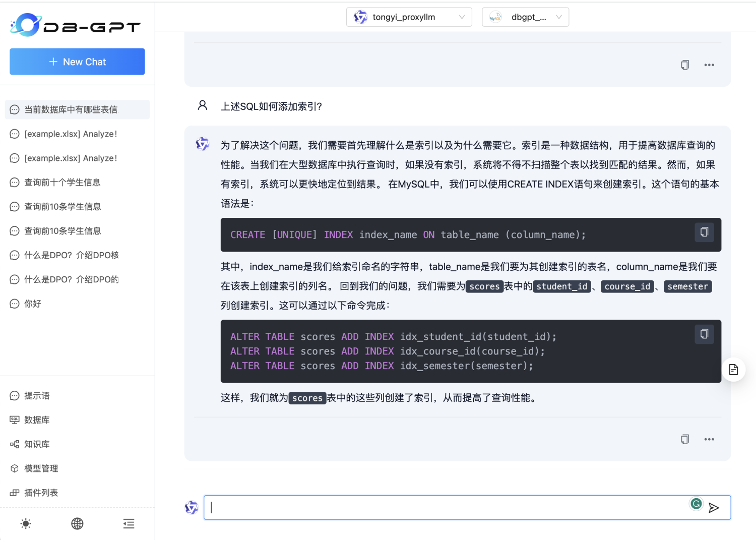Toggle light/dark theme with sun icon
The image size is (756, 540).
(25, 524)
